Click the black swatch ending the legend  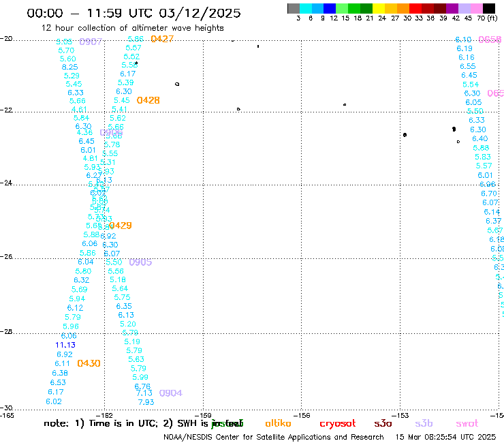click(x=489, y=8)
